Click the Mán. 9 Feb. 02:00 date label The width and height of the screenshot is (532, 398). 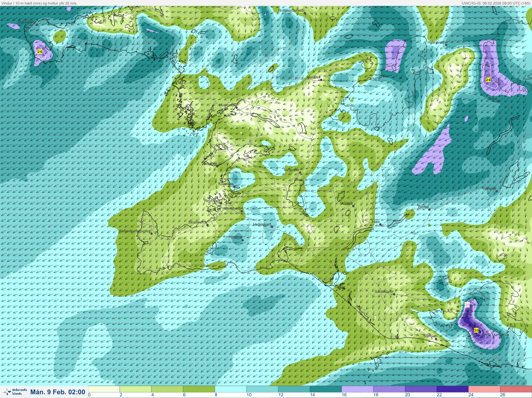(58, 392)
